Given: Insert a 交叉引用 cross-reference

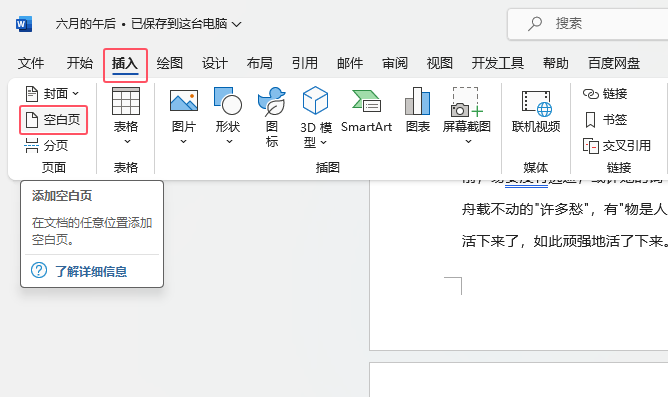Looking at the screenshot, I should click(616, 146).
